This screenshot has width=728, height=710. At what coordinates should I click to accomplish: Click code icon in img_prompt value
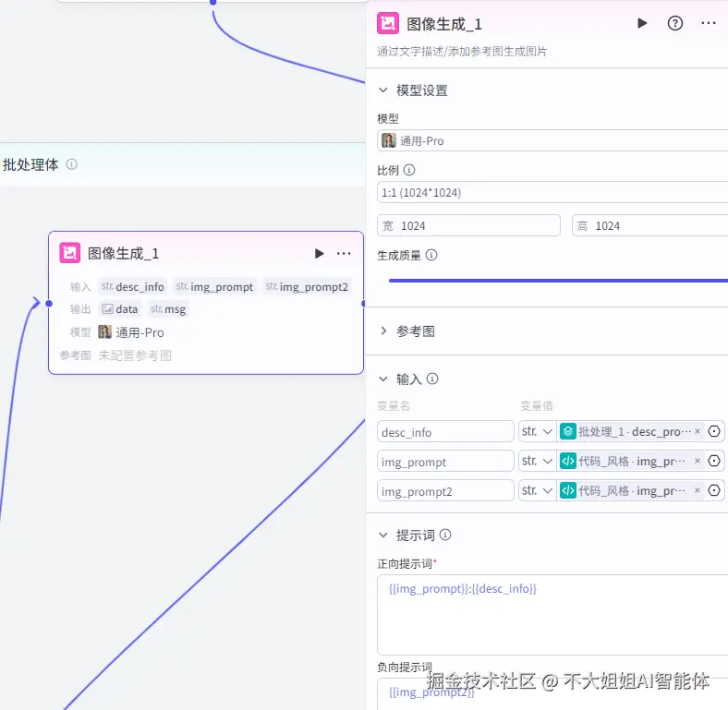click(568, 461)
